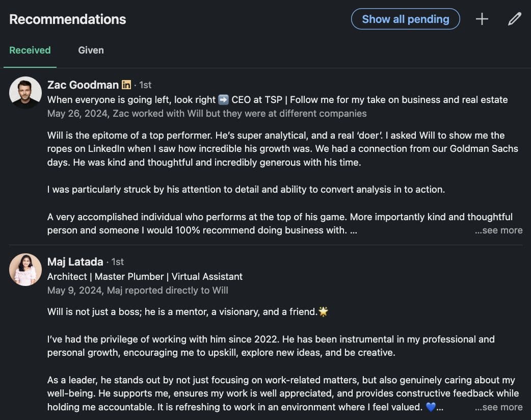Select the Received tab
This screenshot has height=420, width=531.
[x=30, y=50]
